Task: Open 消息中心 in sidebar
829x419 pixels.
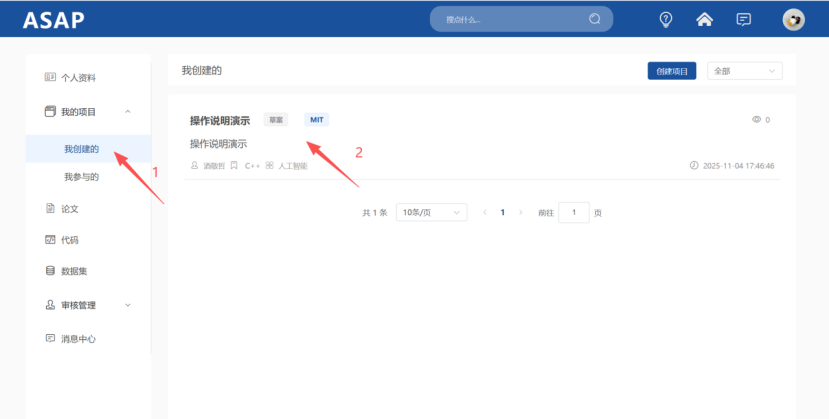Action: coord(78,339)
